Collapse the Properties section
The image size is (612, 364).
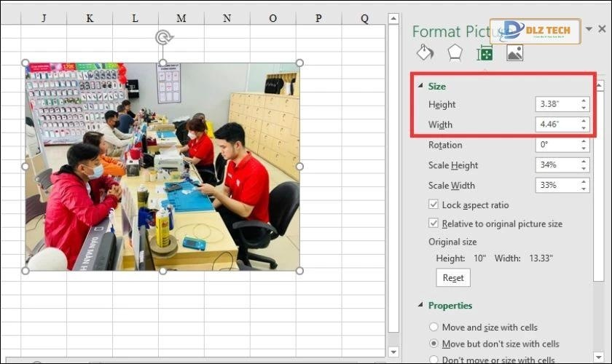click(420, 305)
